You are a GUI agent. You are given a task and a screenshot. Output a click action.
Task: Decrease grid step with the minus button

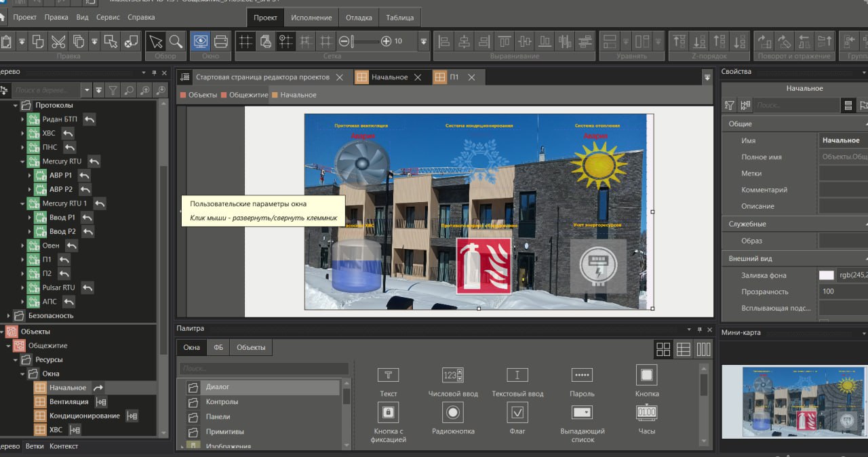pos(344,41)
